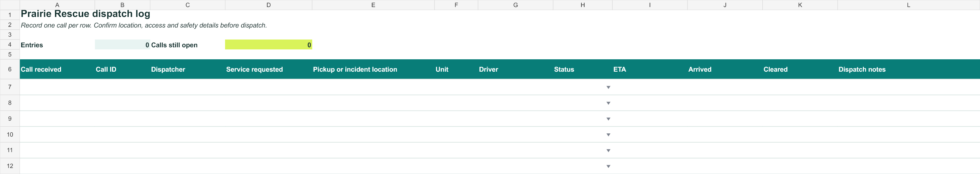Select row 2 header
The width and height of the screenshot is (980, 174).
[10, 25]
